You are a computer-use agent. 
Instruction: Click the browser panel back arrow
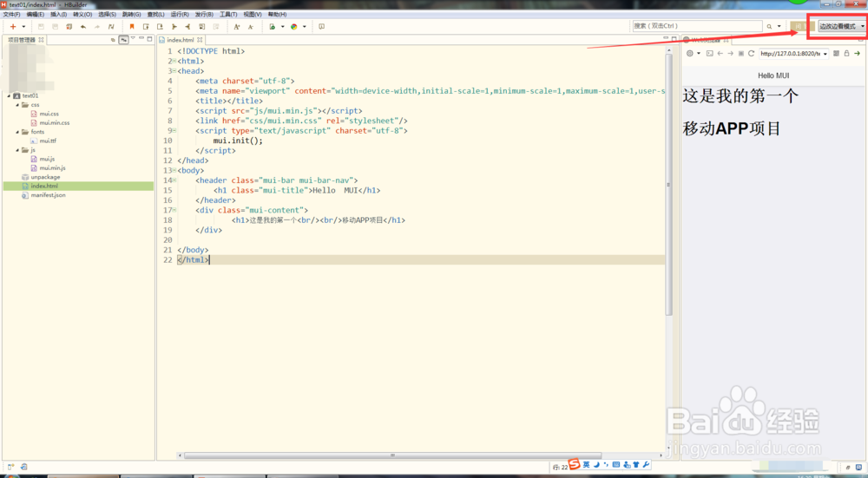[x=720, y=54]
